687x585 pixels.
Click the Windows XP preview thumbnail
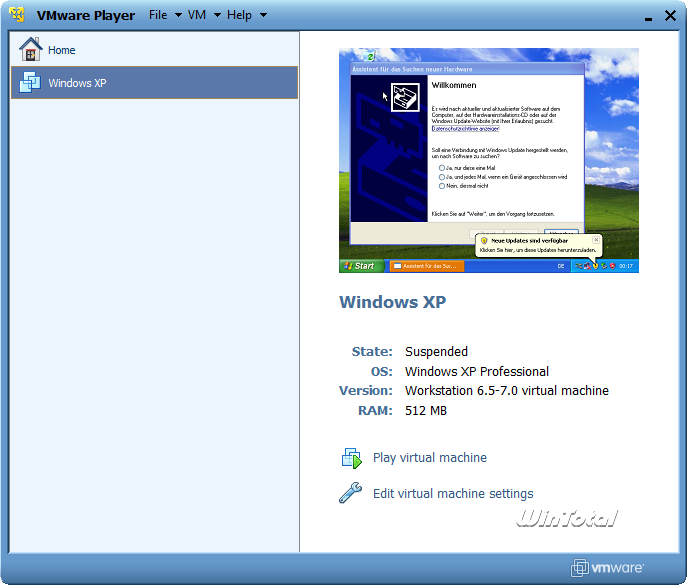click(x=489, y=160)
